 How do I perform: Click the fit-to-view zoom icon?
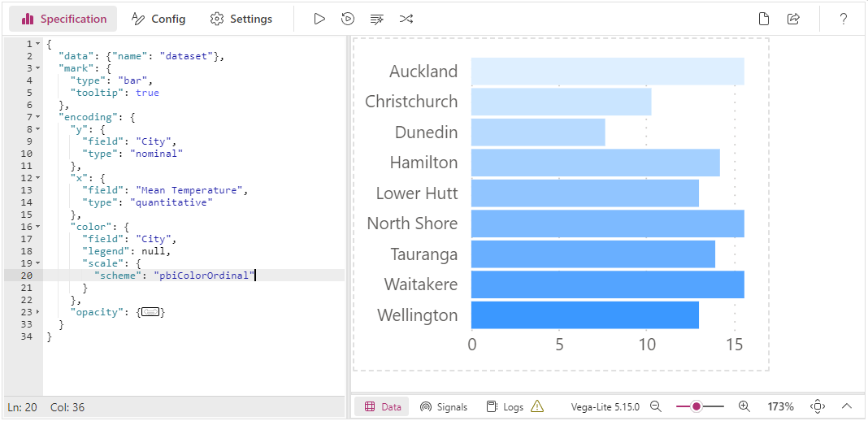(818, 406)
